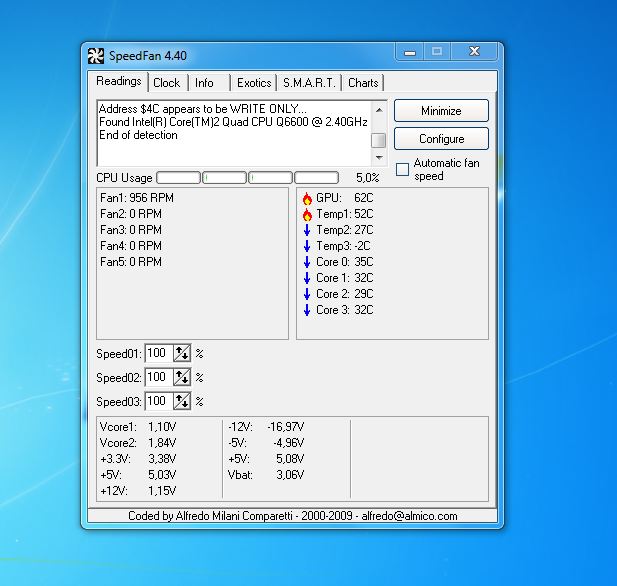Open the Info tab
This screenshot has height=586, width=617.
[209, 83]
